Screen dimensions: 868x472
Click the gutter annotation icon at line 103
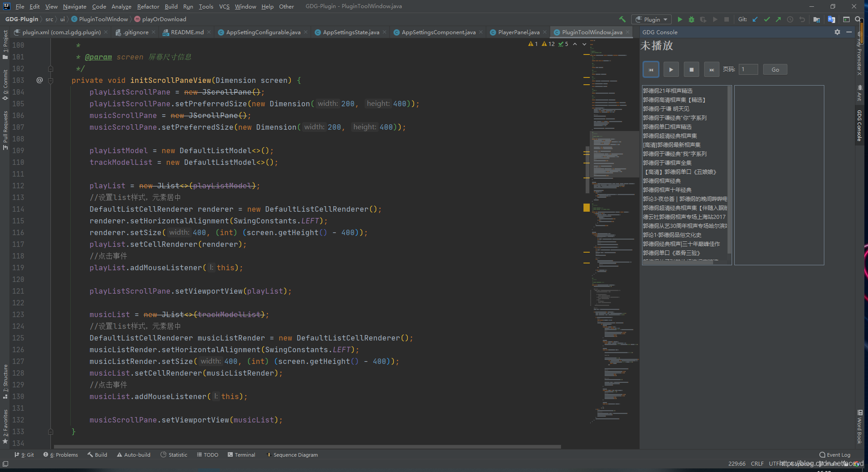(x=40, y=80)
